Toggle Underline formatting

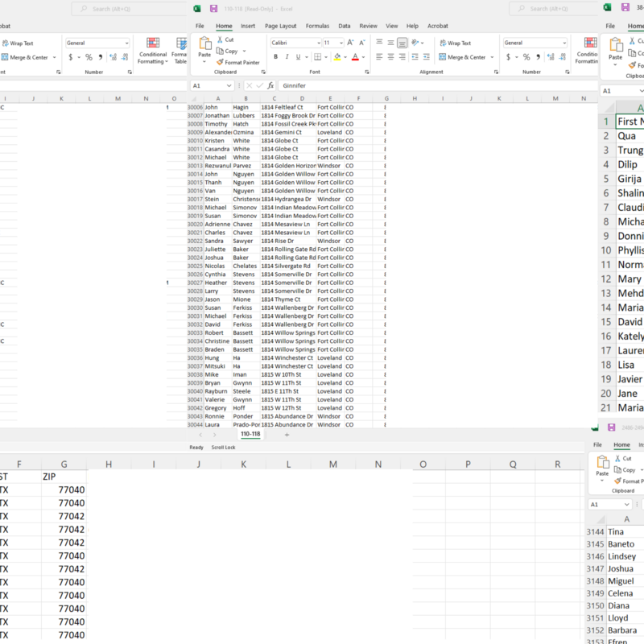(x=299, y=57)
